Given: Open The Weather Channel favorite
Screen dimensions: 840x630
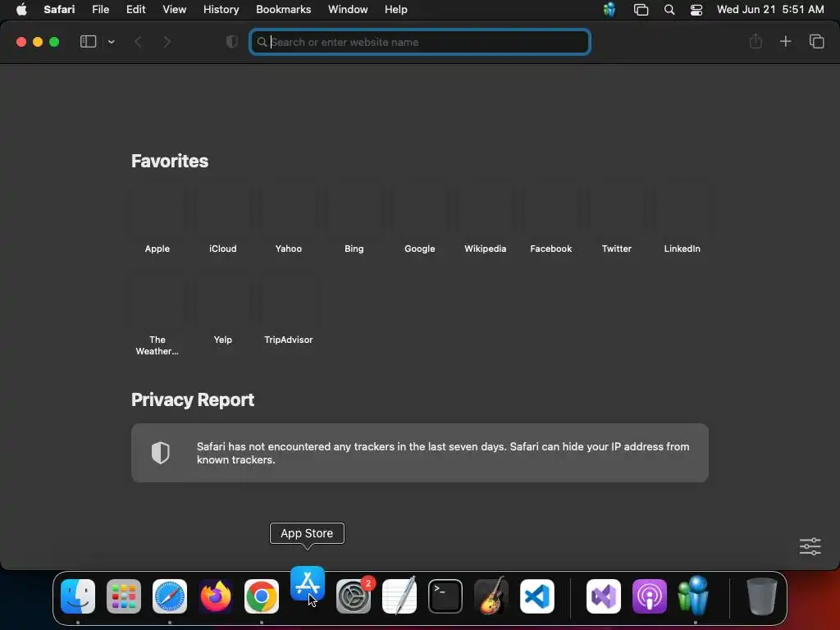Looking at the screenshot, I should (x=157, y=315).
